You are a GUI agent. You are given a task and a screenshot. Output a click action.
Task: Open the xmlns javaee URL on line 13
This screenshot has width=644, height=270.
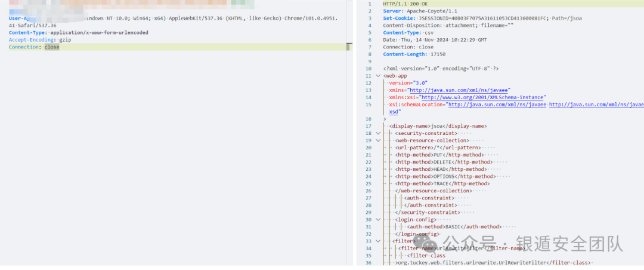(x=459, y=90)
